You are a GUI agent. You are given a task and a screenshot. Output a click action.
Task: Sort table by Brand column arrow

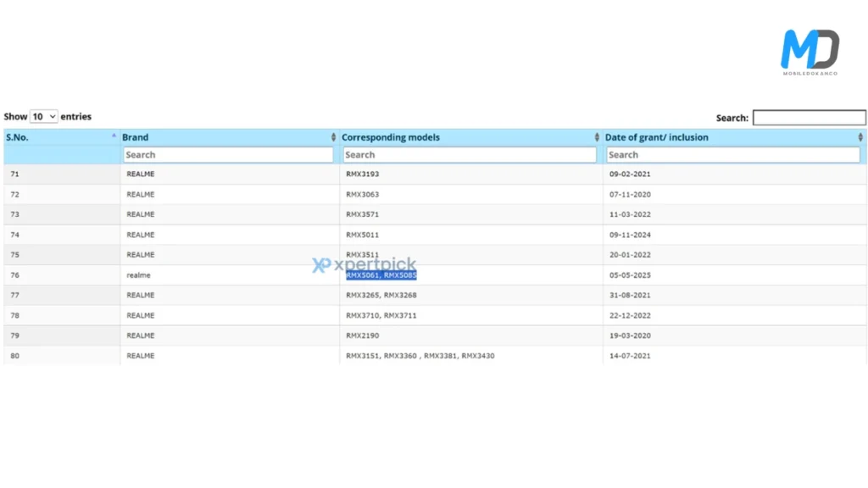coord(333,137)
